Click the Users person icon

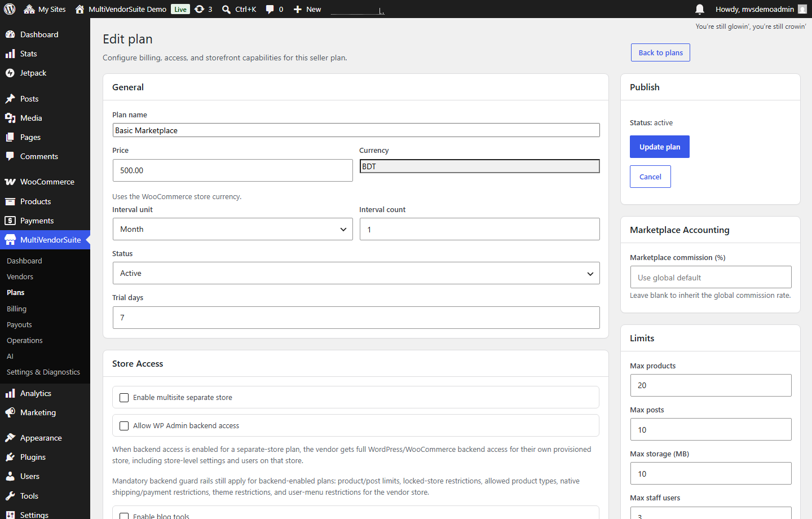click(x=10, y=476)
